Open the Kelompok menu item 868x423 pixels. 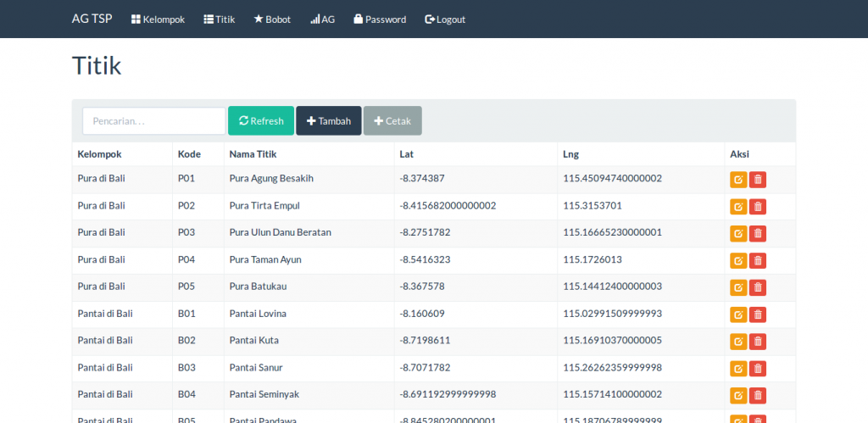[158, 19]
